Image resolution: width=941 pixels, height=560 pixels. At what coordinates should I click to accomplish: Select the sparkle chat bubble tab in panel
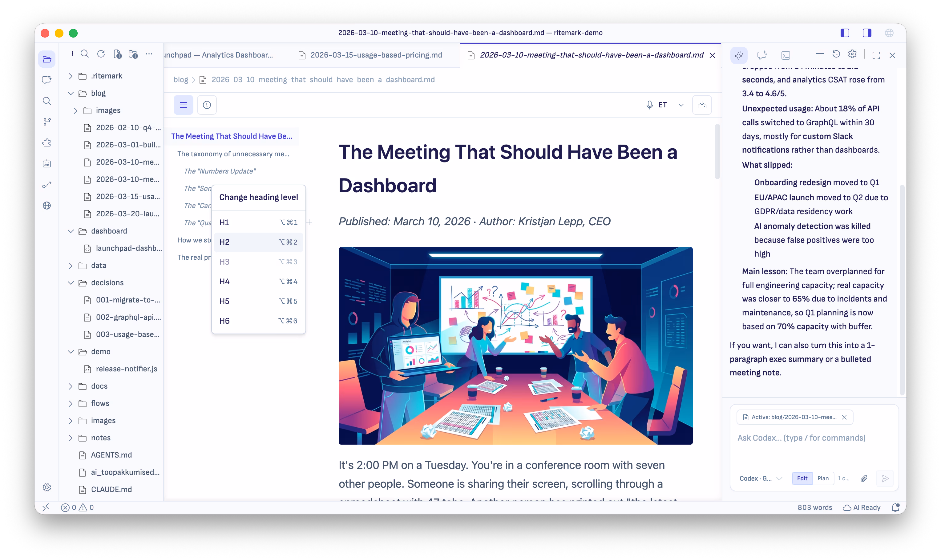tap(762, 55)
